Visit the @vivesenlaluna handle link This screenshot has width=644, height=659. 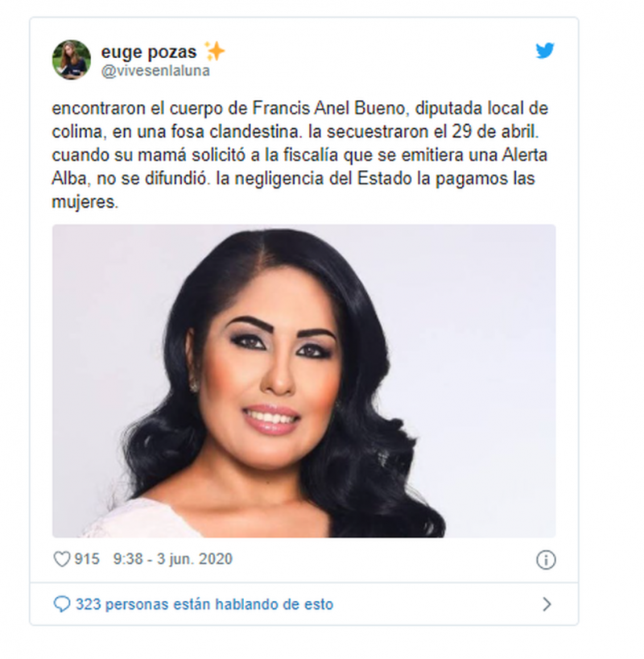click(x=155, y=71)
